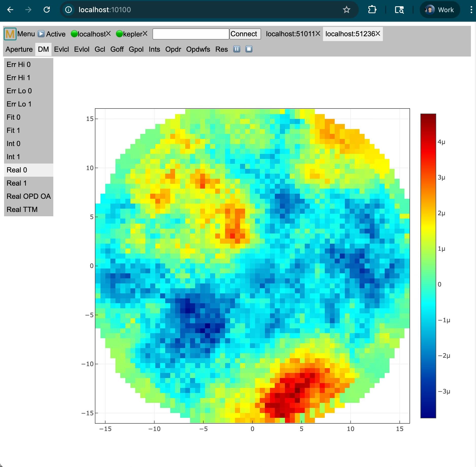The image size is (476, 467).
Task: Open the Chrome three-dot menu
Action: 471,10
